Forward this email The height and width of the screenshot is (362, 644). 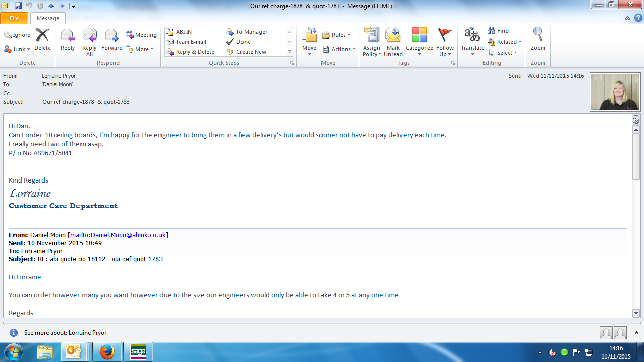point(112,40)
